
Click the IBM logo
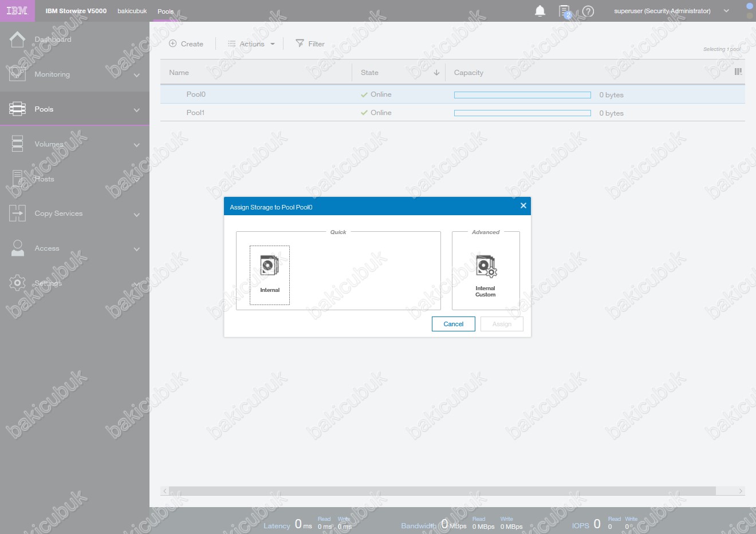[x=17, y=11]
